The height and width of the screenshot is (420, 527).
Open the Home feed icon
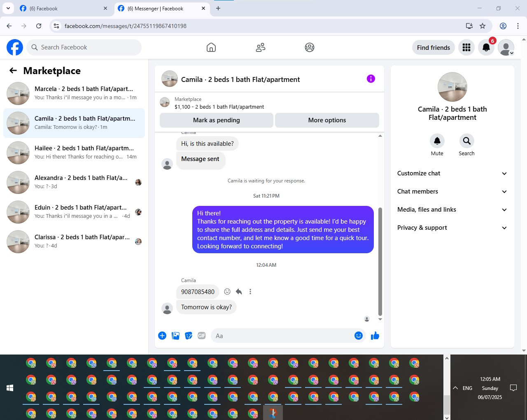211,47
